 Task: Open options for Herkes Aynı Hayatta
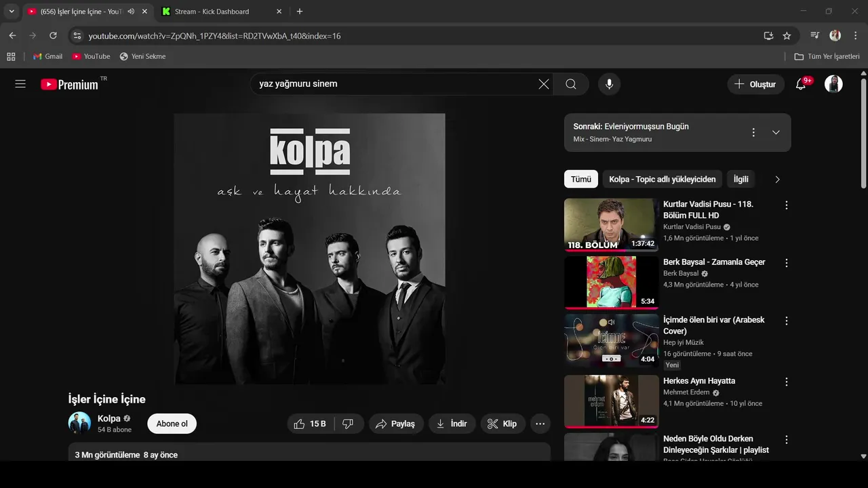[x=787, y=382]
